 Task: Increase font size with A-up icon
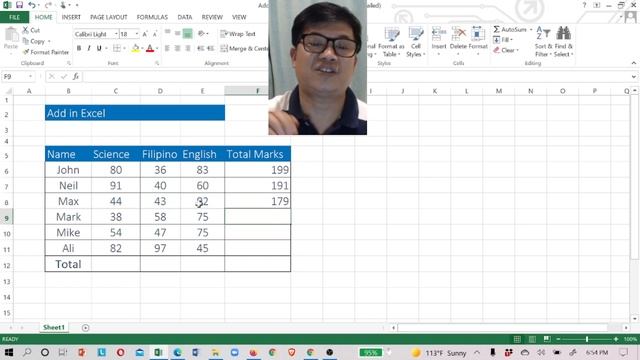144,34
